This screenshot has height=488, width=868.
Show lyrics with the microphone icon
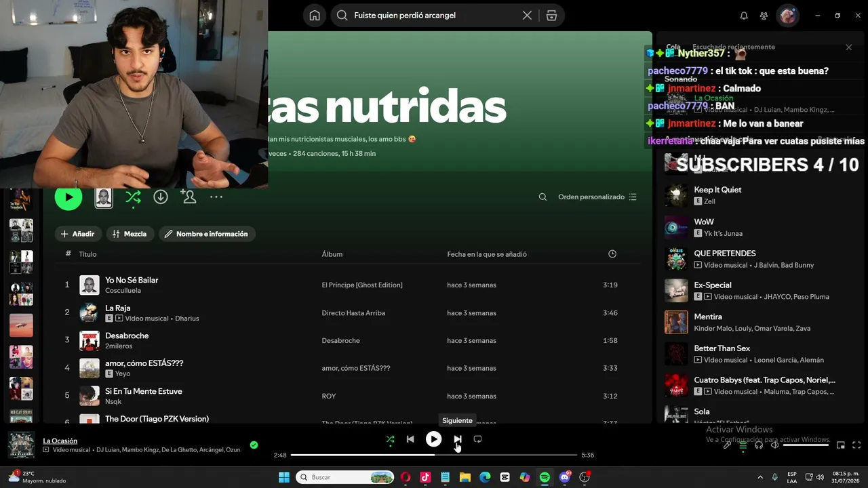pos(727,445)
